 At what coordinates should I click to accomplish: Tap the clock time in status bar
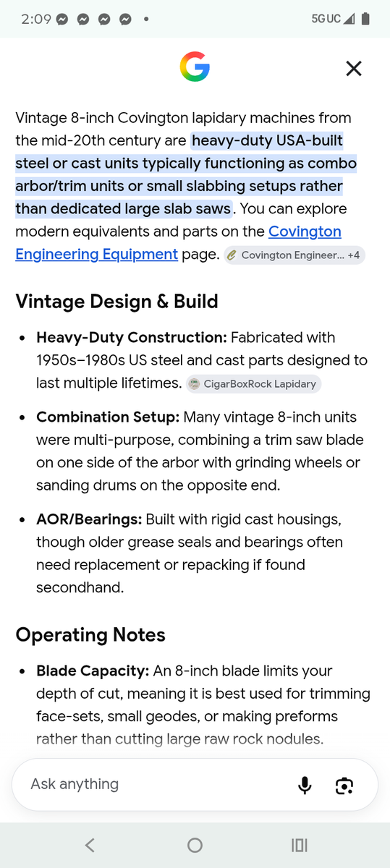coord(36,20)
